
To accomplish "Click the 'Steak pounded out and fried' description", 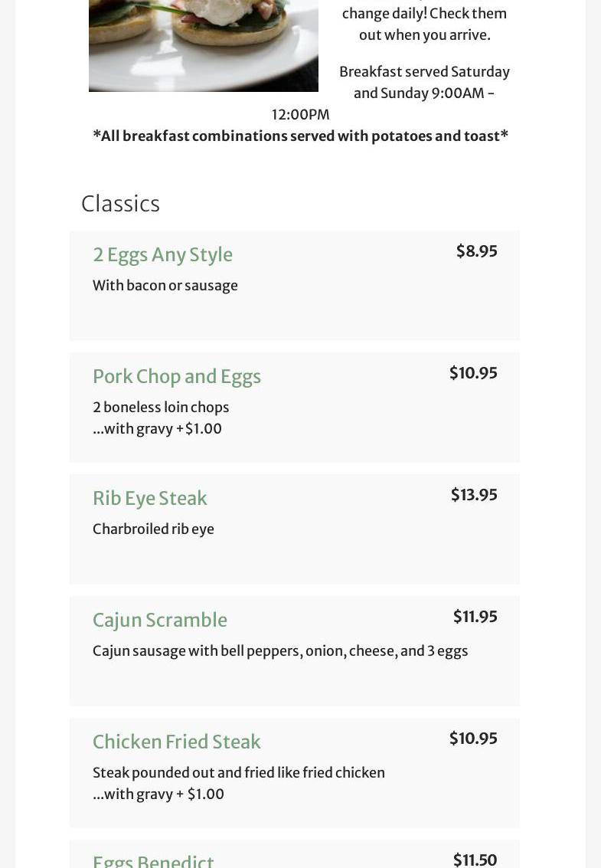I will tap(239, 772).
